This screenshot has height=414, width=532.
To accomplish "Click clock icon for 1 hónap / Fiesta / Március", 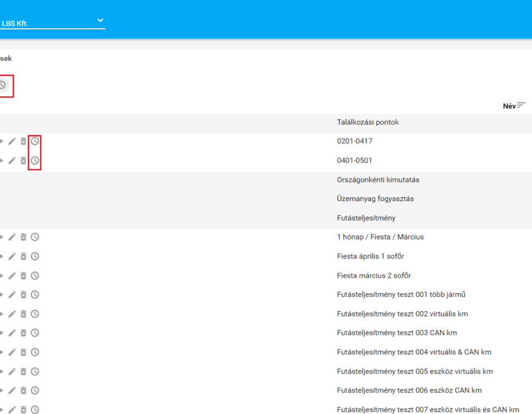I will click(x=35, y=237).
